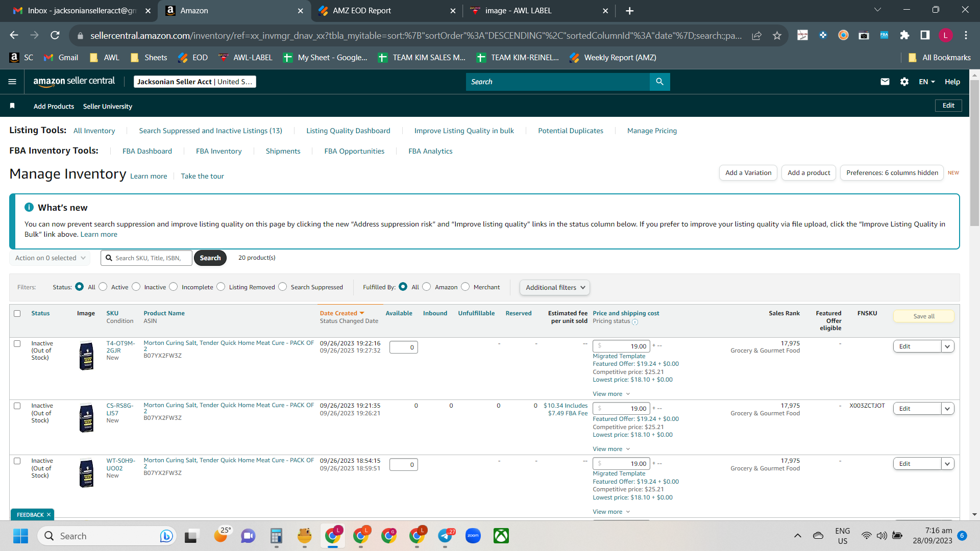Click the share page icon in address bar
The image size is (980, 551).
coord(756,35)
